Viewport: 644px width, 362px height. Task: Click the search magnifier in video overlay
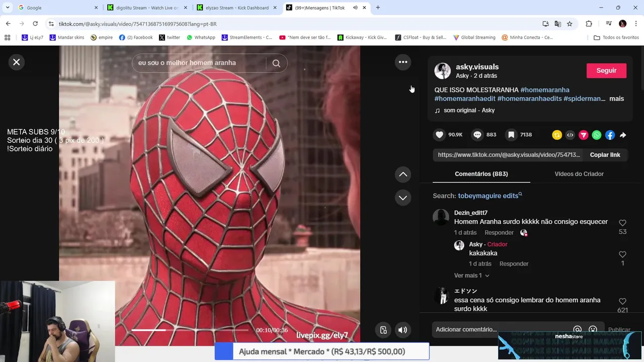pos(276,63)
